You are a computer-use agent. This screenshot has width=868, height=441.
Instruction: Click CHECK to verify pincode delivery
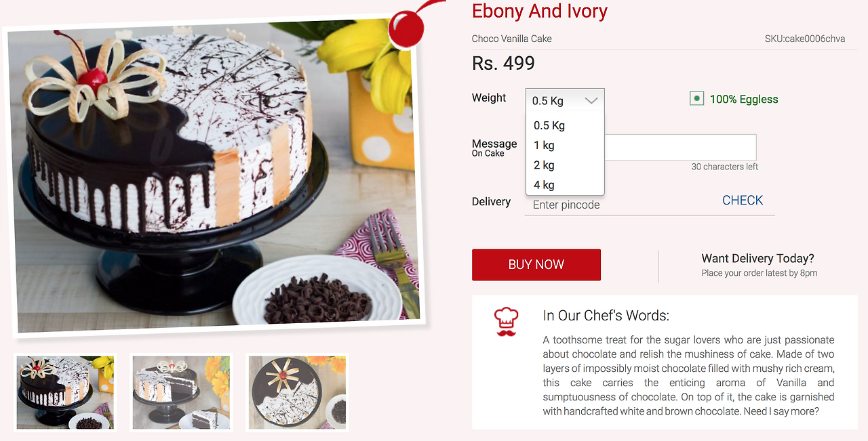point(743,201)
